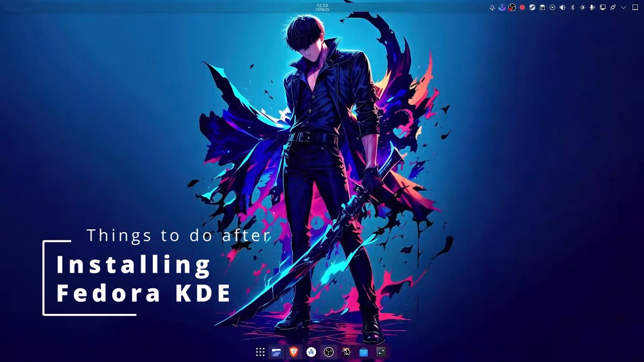Open Bluetooth tray icon
The width and height of the screenshot is (644, 362).
tap(573, 8)
